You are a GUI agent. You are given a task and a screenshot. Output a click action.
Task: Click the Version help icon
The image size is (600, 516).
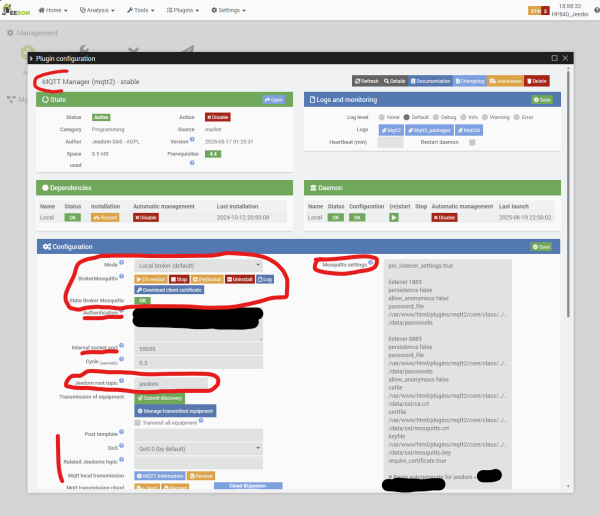pyautogui.click(x=192, y=139)
